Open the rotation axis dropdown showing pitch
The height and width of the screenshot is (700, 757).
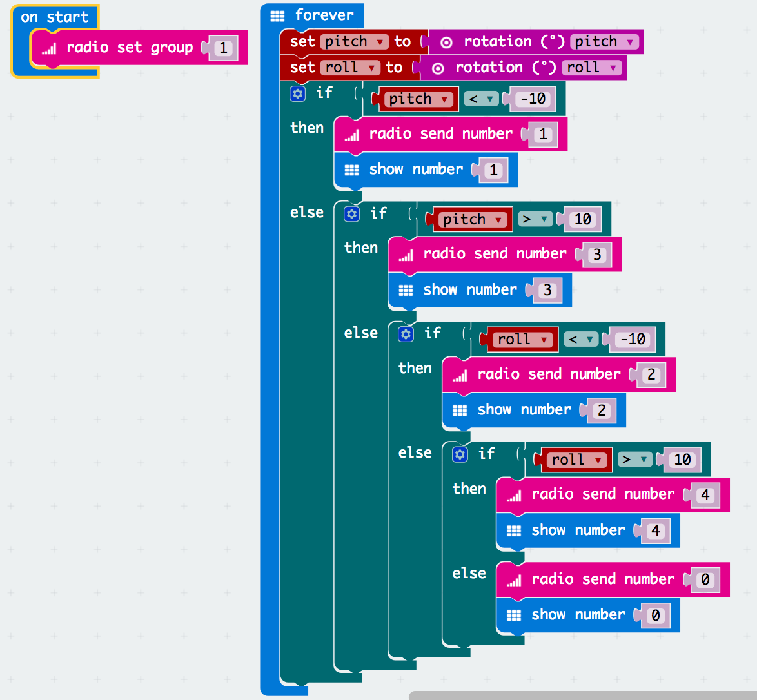click(x=630, y=43)
